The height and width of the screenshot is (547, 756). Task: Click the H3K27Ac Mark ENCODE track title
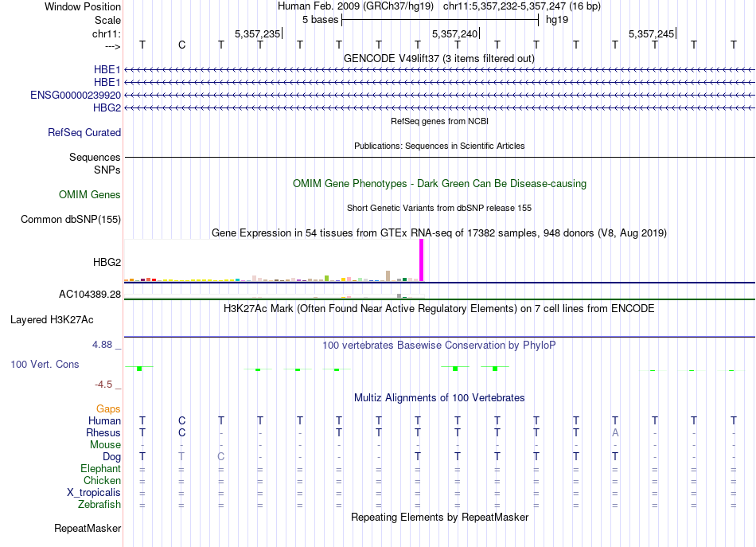[439, 309]
